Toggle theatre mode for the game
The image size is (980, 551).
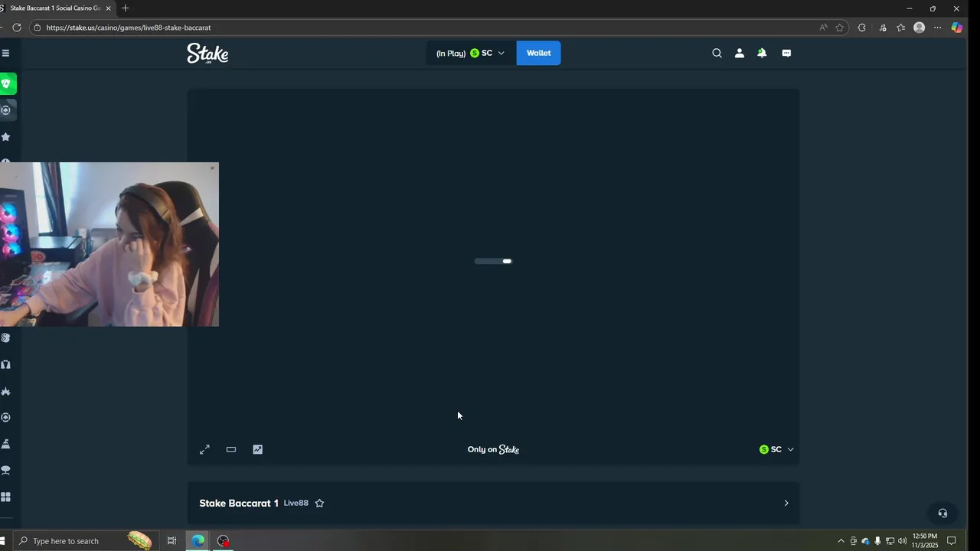[231, 449]
